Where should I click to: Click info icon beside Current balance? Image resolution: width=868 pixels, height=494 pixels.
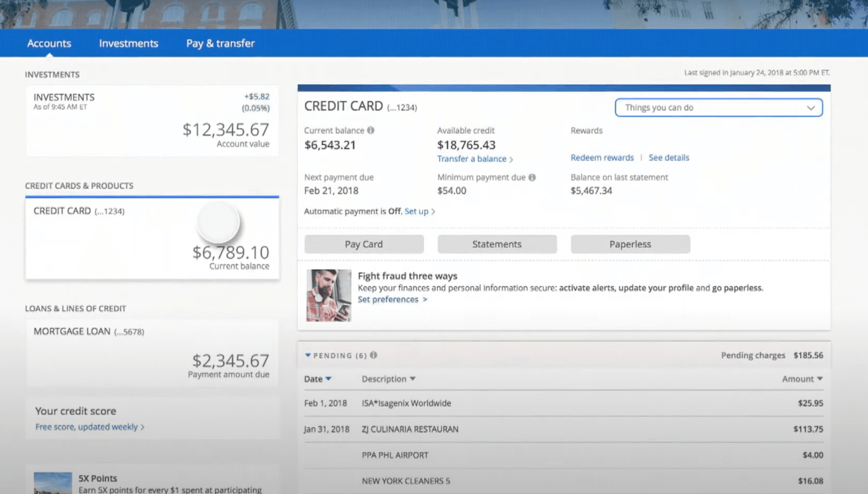pos(371,130)
